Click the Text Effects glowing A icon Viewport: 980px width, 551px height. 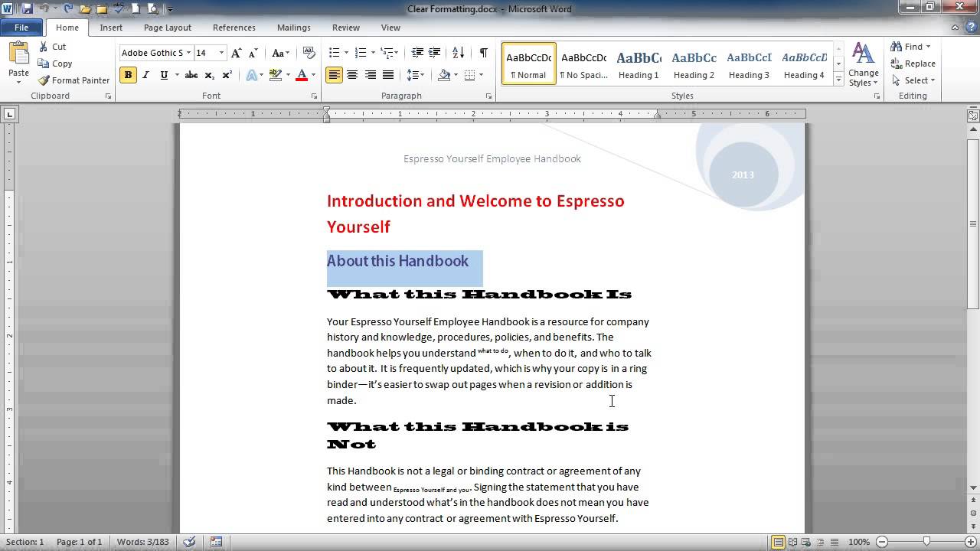pos(251,75)
